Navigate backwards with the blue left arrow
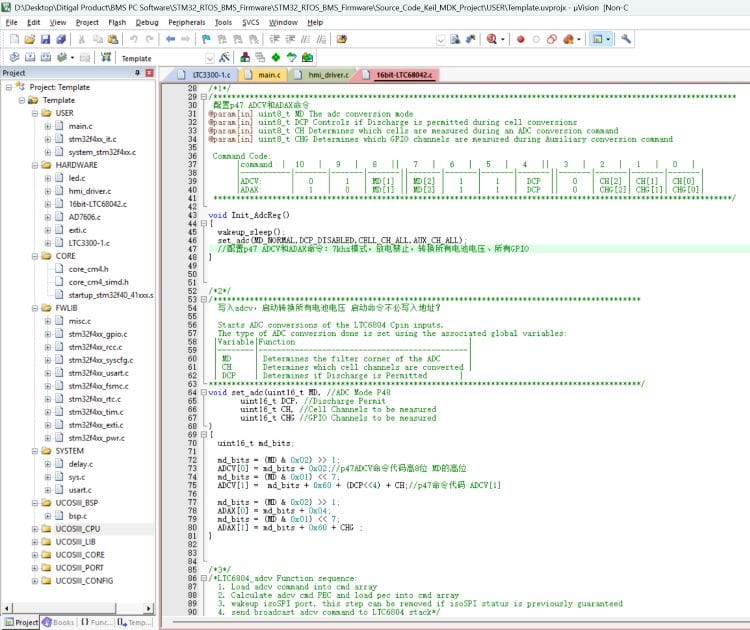The width and height of the screenshot is (750, 630). (170, 39)
